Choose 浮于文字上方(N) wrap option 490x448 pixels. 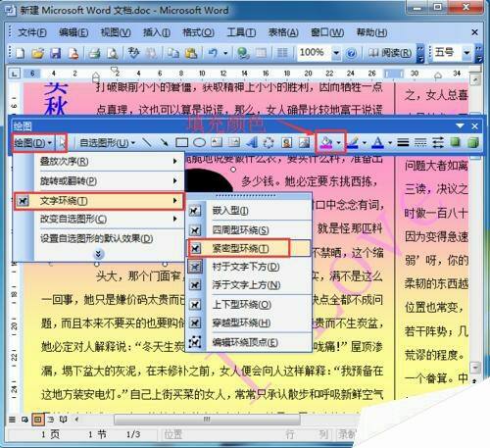[x=249, y=285]
